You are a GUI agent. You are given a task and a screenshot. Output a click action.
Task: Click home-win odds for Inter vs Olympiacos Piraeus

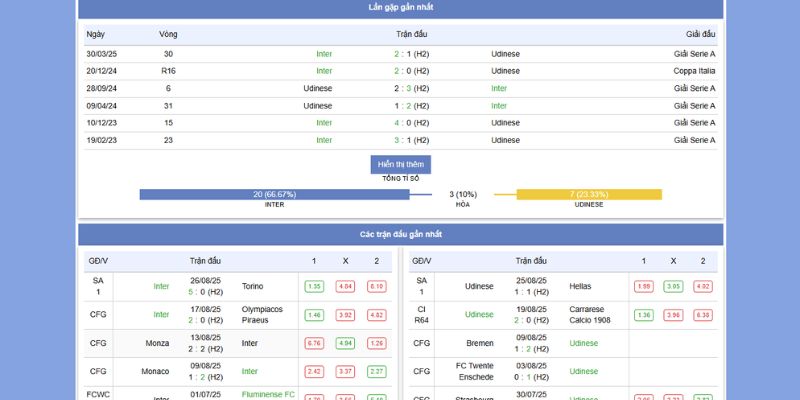[x=314, y=315]
